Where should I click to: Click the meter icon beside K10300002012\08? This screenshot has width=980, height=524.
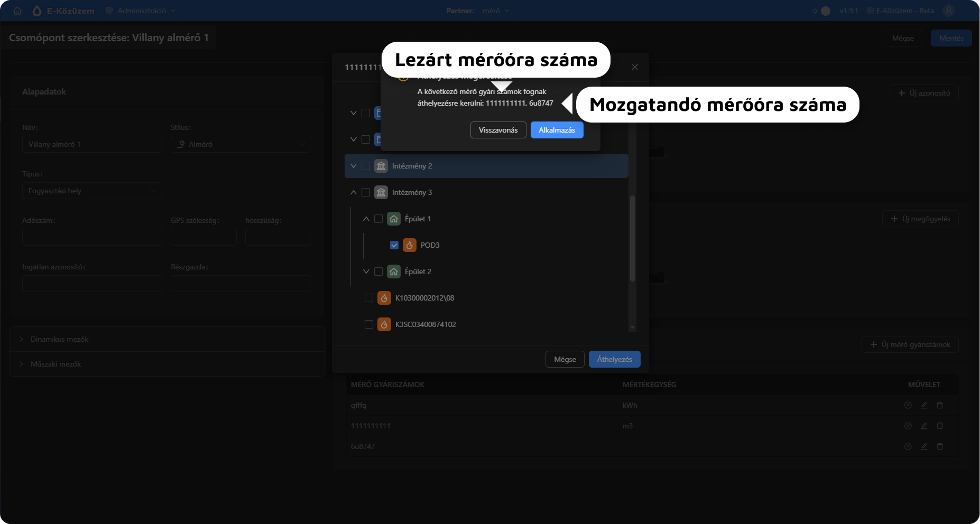coord(384,297)
